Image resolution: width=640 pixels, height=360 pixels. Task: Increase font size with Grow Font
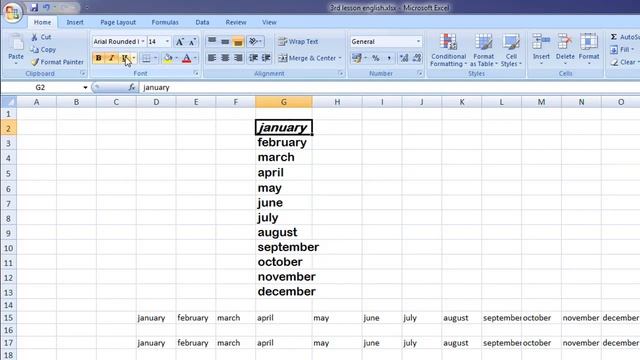click(x=180, y=42)
